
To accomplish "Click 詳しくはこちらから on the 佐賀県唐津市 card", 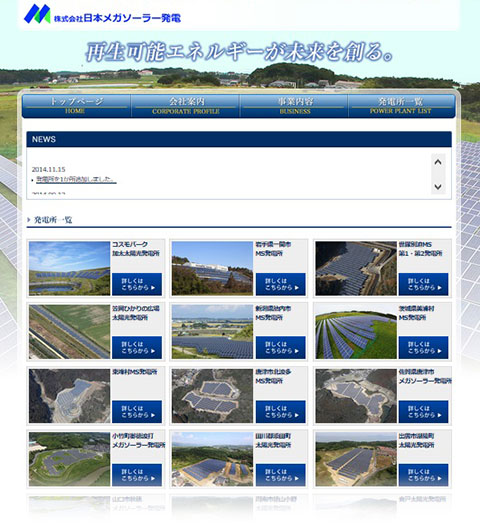I will click(423, 411).
